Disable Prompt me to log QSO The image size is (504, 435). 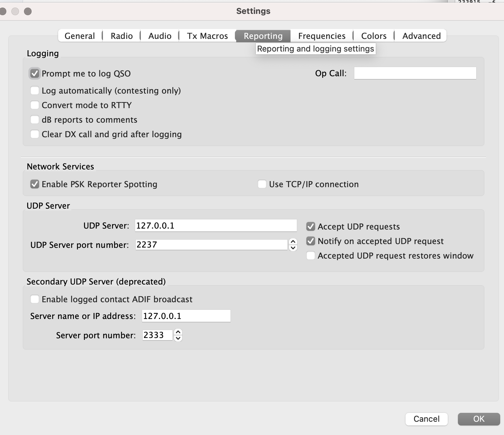pos(35,74)
